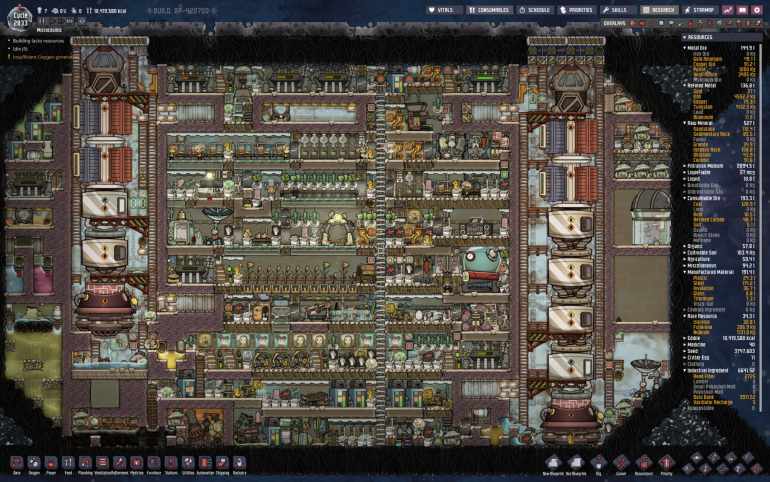The image size is (770, 482).
Task: Click the Building lacks resources notification
Action: point(38,41)
